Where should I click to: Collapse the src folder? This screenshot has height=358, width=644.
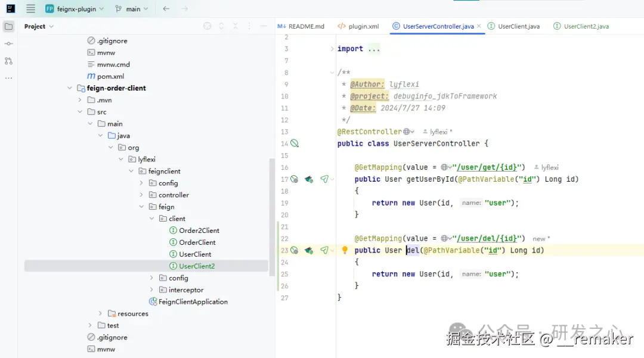point(80,112)
